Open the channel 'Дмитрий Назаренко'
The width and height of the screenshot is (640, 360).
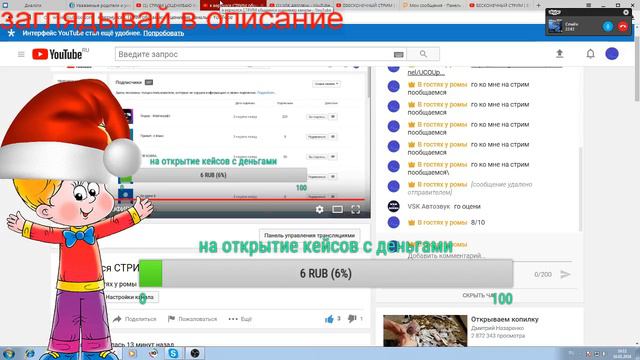497,328
